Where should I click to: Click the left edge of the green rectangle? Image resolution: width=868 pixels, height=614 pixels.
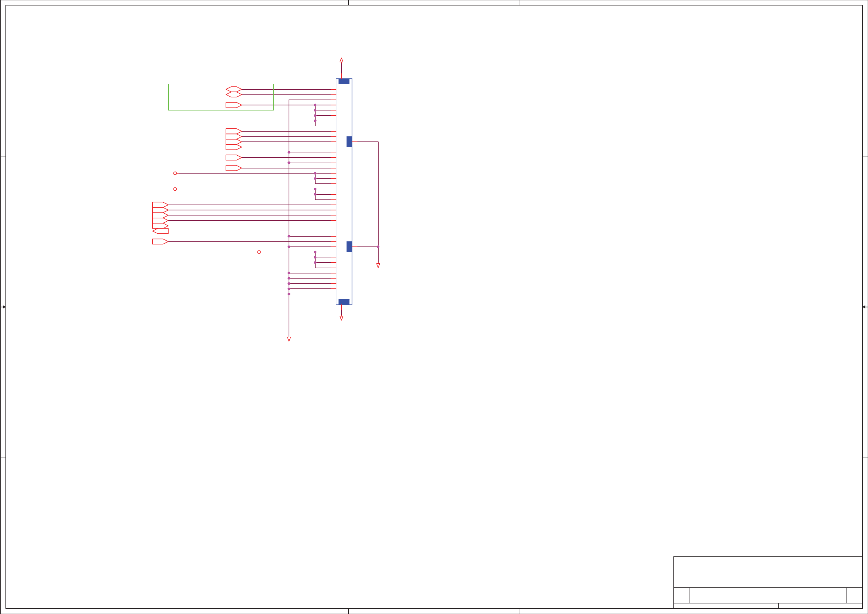point(168,97)
